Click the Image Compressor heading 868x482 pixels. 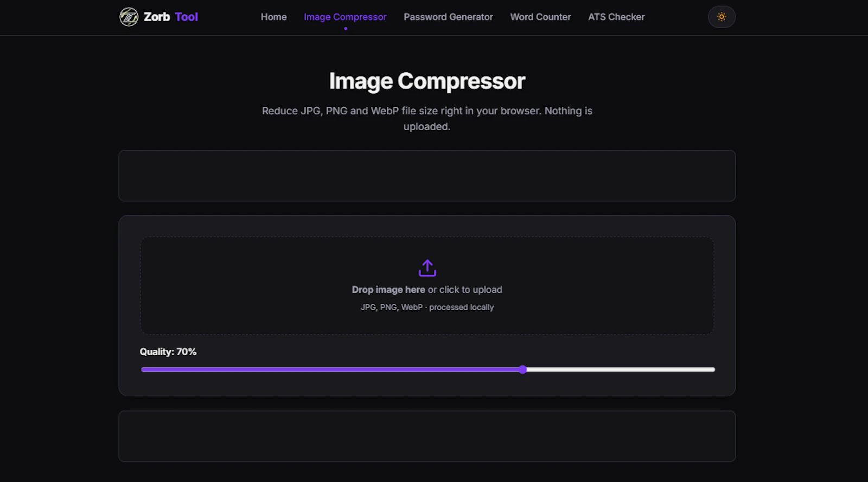pyautogui.click(x=427, y=81)
